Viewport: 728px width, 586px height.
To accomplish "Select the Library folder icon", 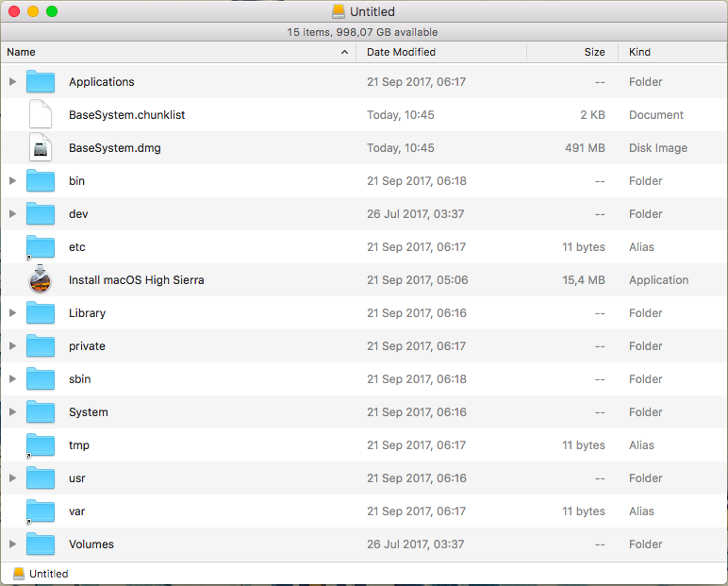I will click(x=41, y=312).
